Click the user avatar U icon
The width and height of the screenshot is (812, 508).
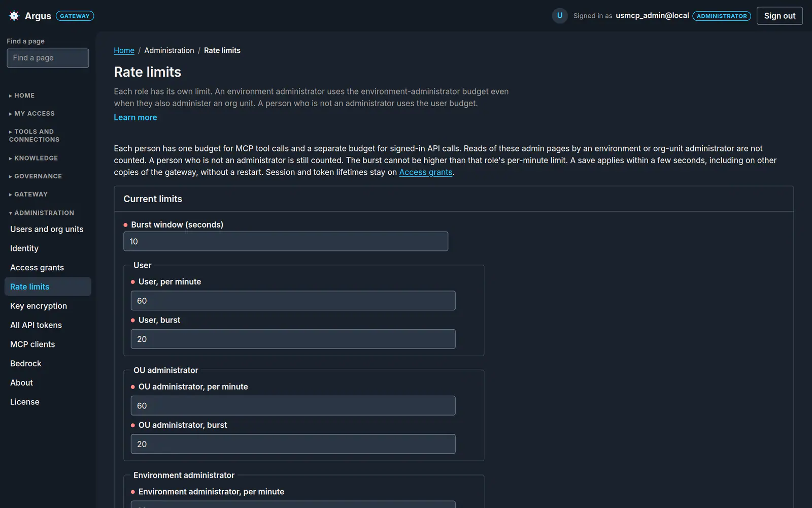(559, 16)
